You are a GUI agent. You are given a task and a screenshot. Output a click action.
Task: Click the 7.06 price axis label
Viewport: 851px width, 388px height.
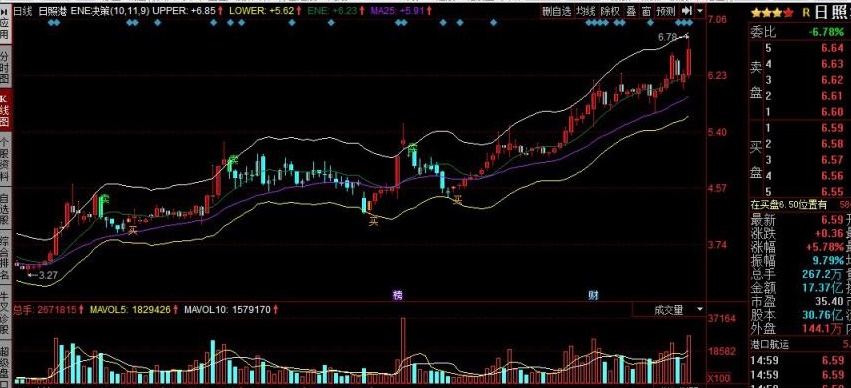(717, 20)
